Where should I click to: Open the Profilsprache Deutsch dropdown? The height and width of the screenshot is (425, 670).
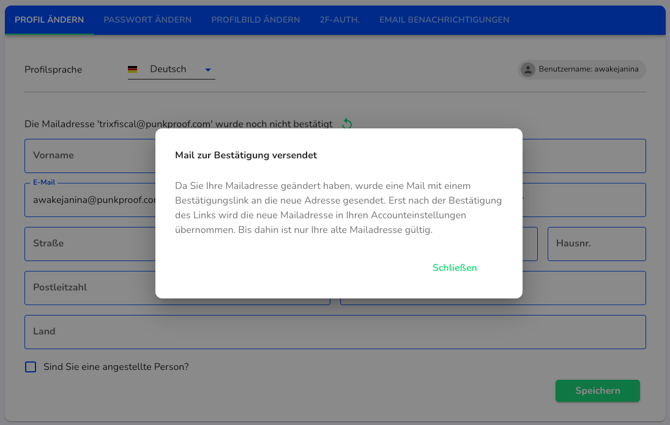[171, 69]
